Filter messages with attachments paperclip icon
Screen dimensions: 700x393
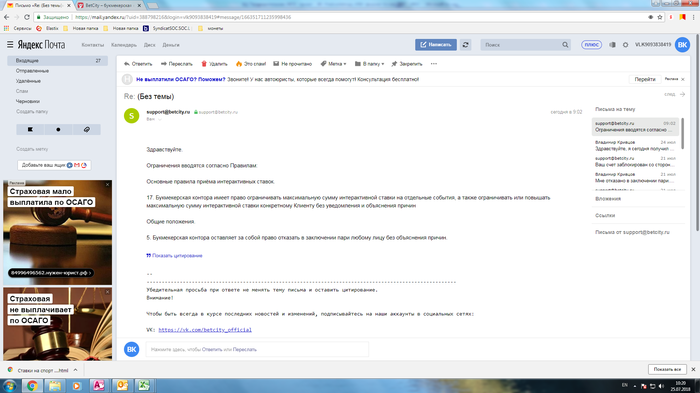(x=87, y=130)
